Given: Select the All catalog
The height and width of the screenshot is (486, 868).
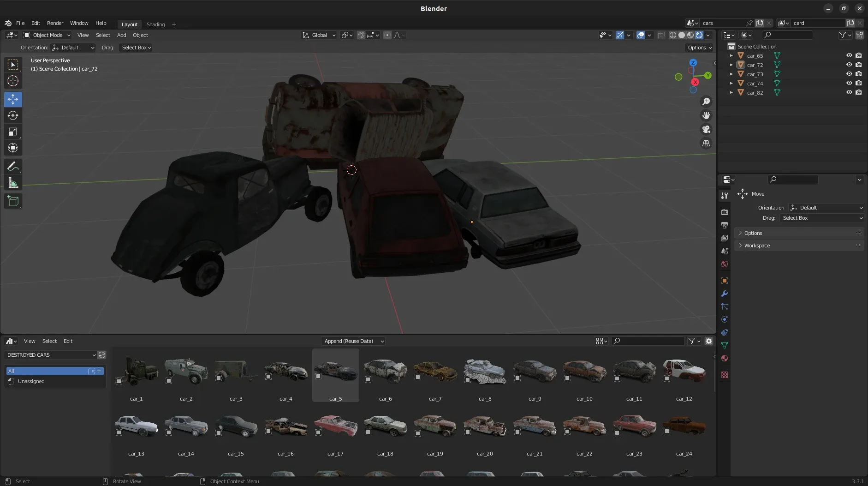Looking at the screenshot, I should [55, 371].
